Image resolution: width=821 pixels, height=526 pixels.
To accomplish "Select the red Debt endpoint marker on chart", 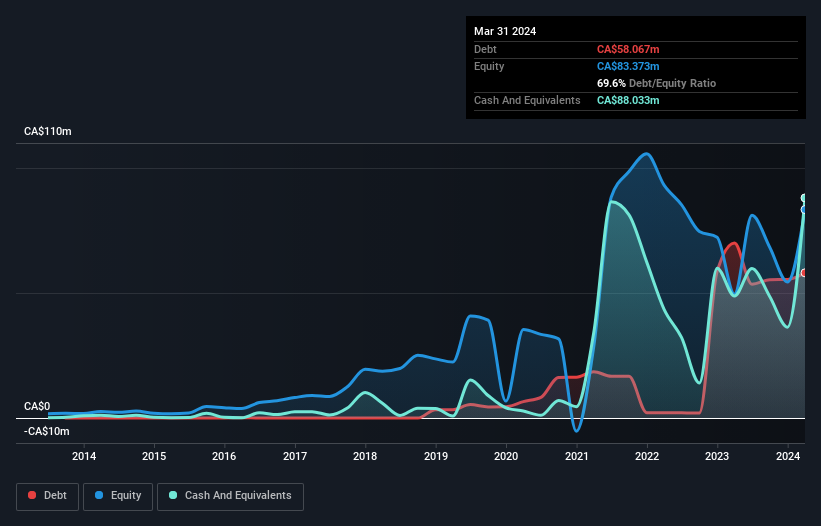I will 804,273.
